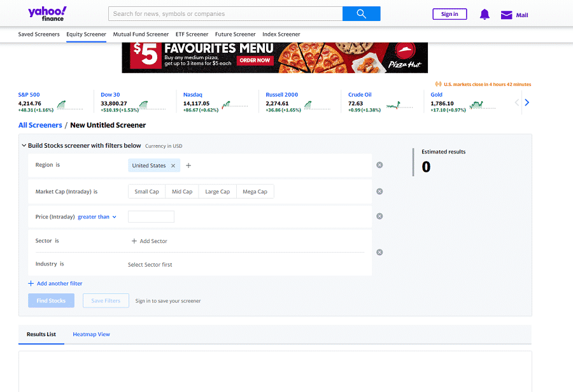
Task: Open the ETF Screener tab
Action: tap(192, 34)
